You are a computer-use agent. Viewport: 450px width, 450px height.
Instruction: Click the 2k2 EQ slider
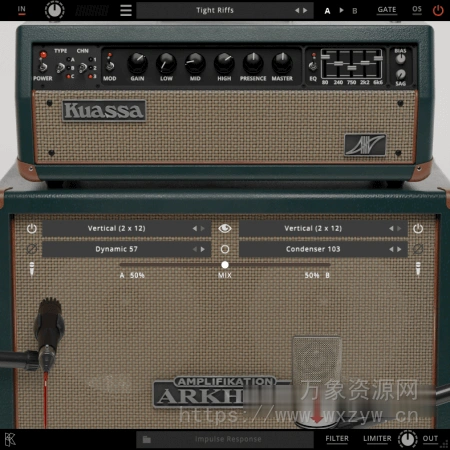pos(365,63)
